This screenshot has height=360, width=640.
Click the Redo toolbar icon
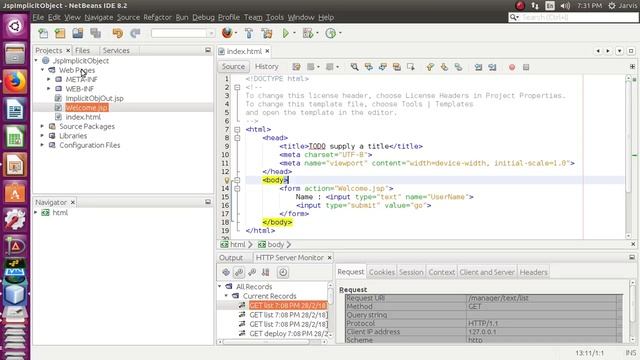click(135, 33)
